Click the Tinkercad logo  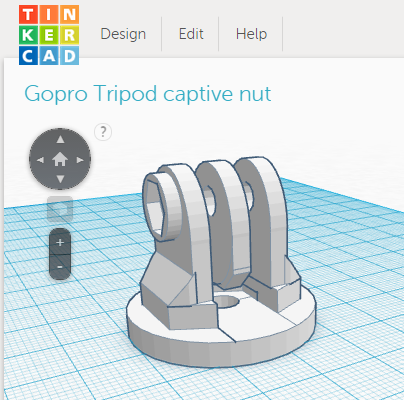[49, 35]
